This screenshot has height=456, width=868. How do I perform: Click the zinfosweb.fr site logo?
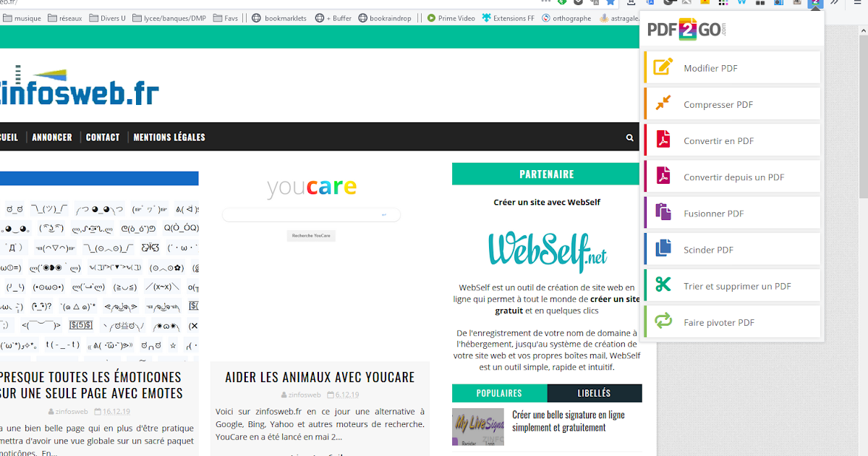click(78, 86)
